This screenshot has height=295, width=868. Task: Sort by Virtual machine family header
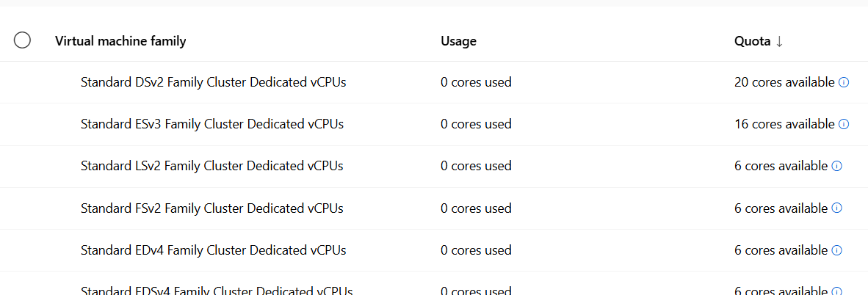tap(120, 41)
